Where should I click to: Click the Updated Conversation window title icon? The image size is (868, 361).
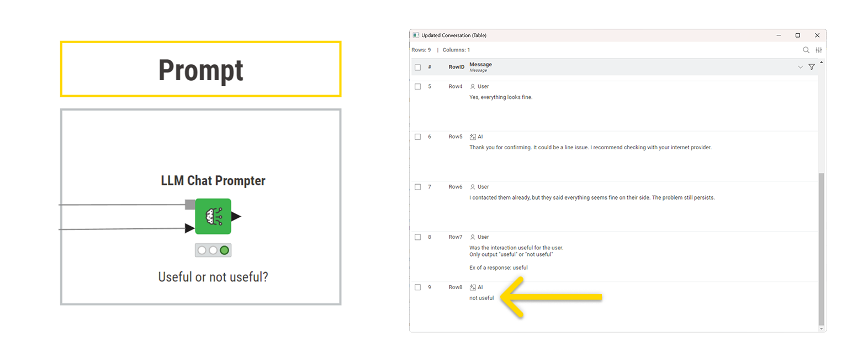[x=416, y=35]
